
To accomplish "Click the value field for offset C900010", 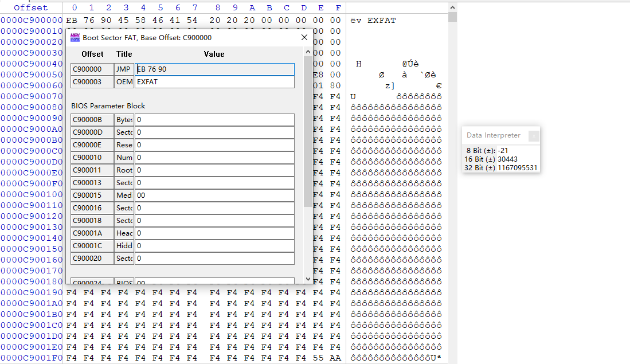I will pyautogui.click(x=214, y=158).
